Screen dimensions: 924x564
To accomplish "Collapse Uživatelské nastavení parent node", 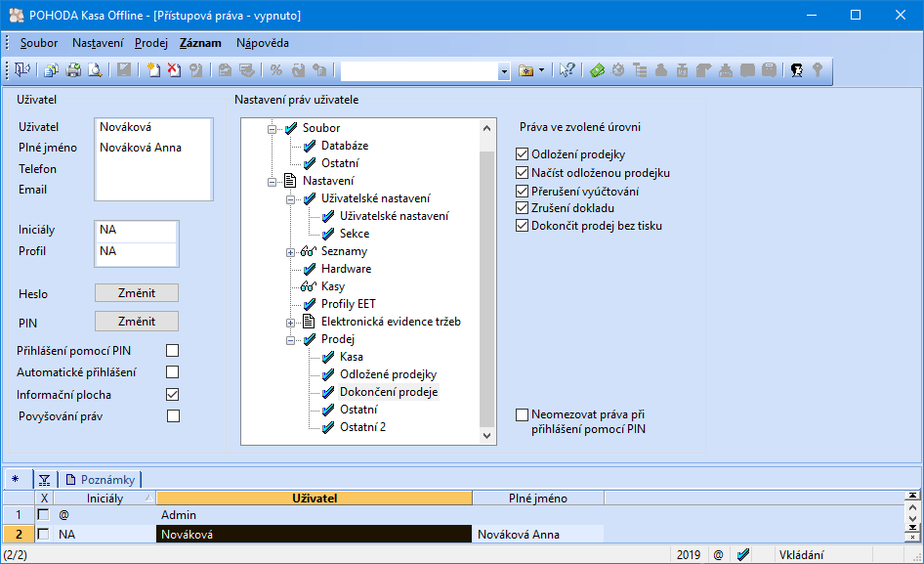I will 290,199.
